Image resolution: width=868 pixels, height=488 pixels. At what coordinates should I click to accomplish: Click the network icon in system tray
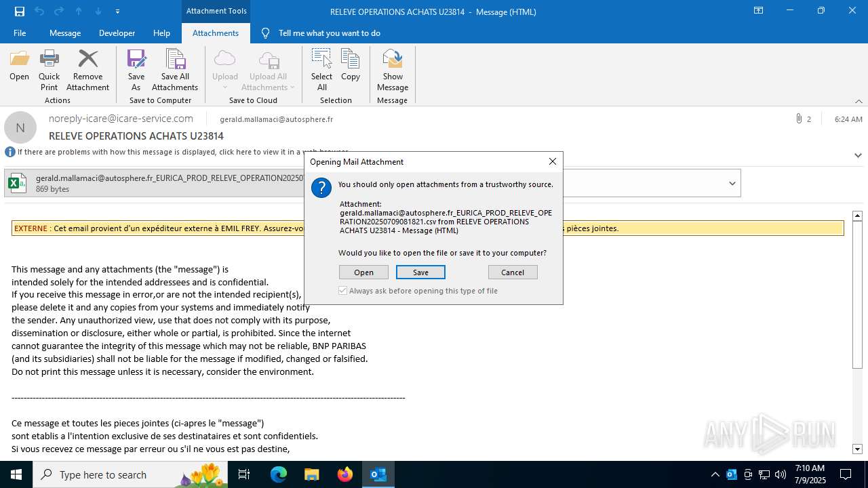[x=764, y=474]
